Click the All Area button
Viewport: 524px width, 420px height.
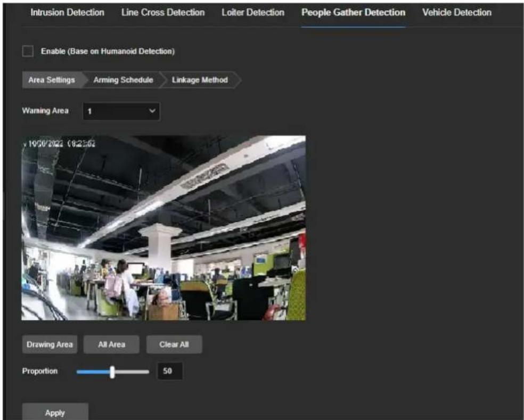click(x=111, y=344)
